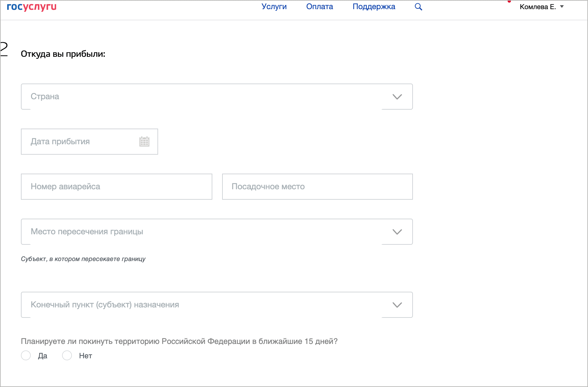The image size is (588, 387).
Task: Open the calendar icon in Дата прибытия
Action: tap(144, 141)
